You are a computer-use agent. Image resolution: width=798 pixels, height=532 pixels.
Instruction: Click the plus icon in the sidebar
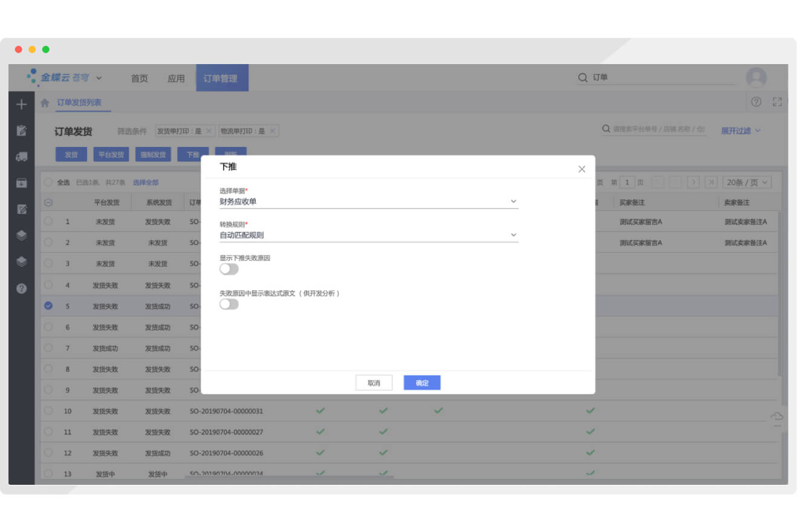[22, 105]
